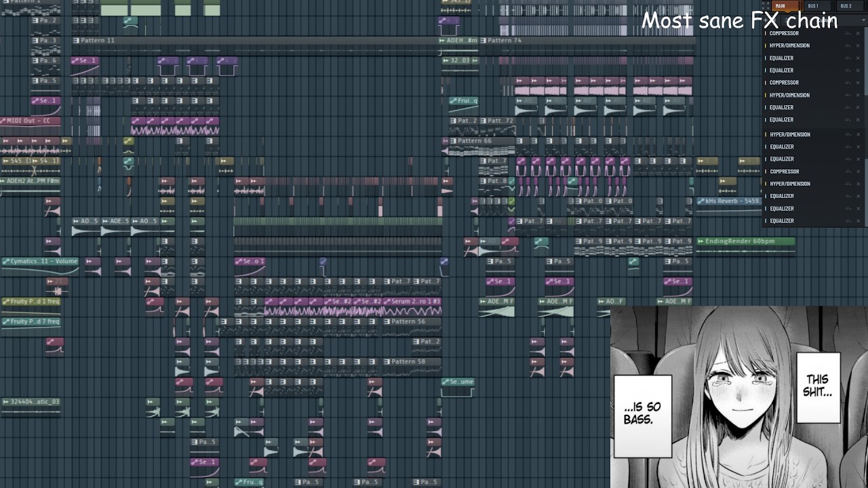The width and height of the screenshot is (868, 488).
Task: Bypass the bottommost EQUALIZER effect
Action: [x=848, y=221]
